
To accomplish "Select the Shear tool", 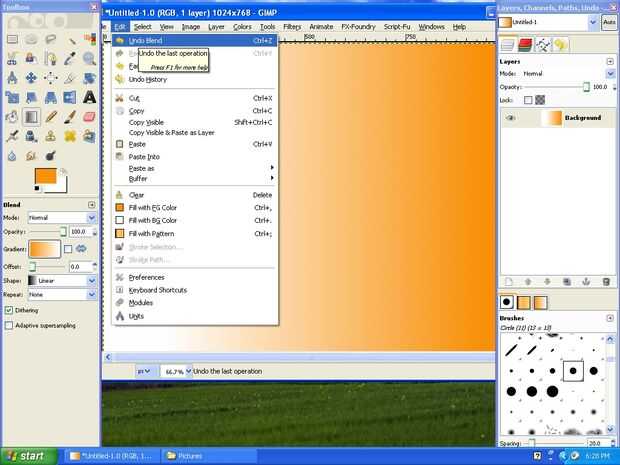I will pyautogui.click(x=31, y=97).
